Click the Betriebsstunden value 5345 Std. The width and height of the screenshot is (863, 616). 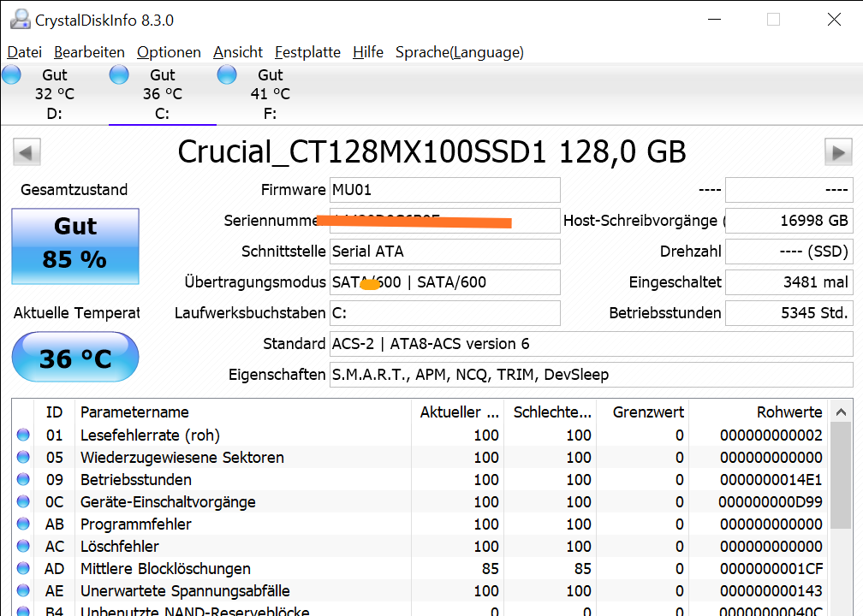pyautogui.click(x=789, y=313)
